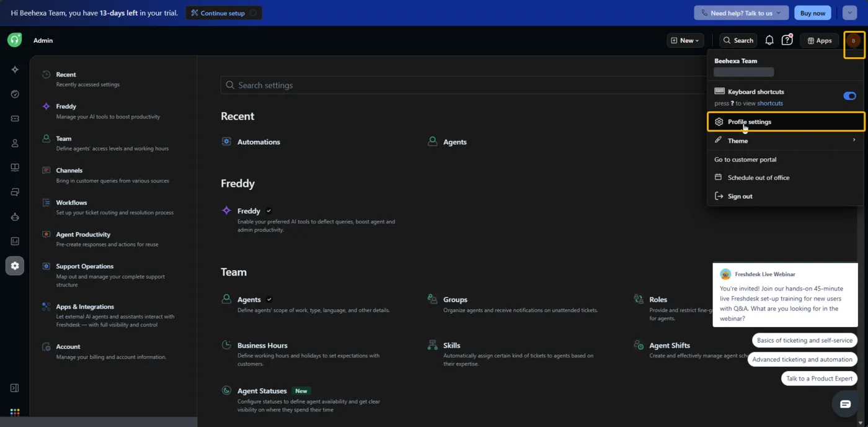868x427 pixels.
Task: Open the Dashboard gauge icon in navigation rail
Action: pos(15,94)
